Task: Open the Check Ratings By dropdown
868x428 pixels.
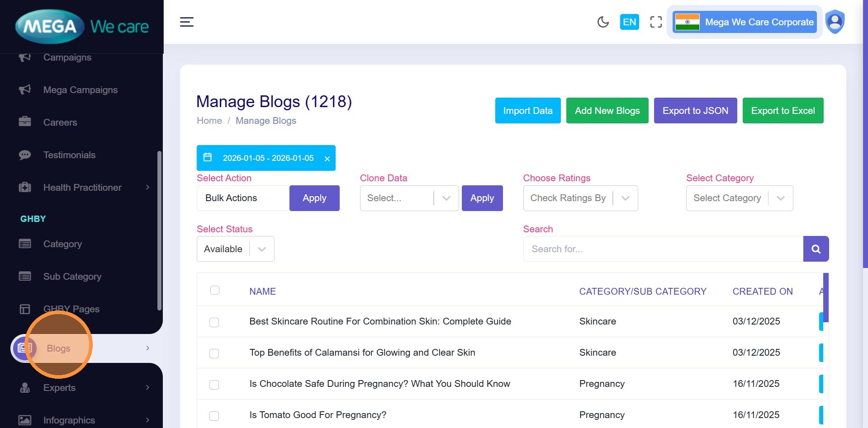Action: coord(580,198)
